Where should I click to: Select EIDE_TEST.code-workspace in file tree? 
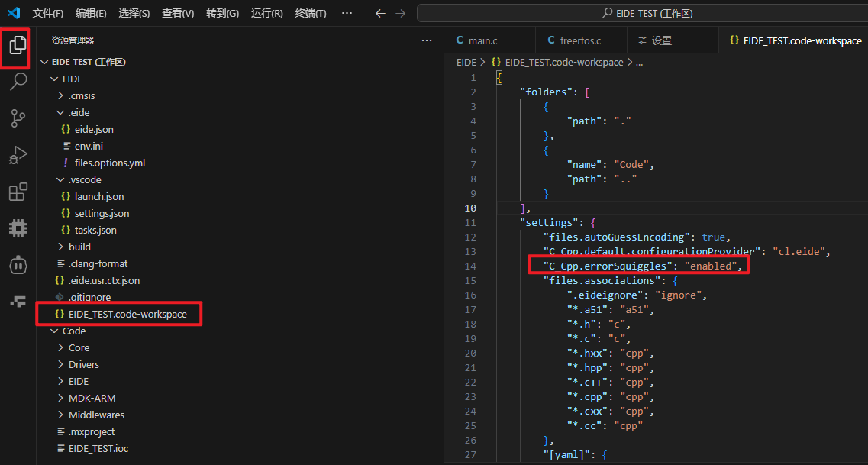(127, 314)
